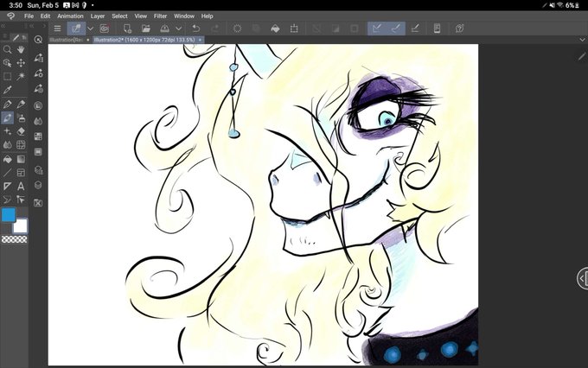The height and width of the screenshot is (368, 588).
Task: Open the Layer palette stack icon
Action: tap(38, 185)
